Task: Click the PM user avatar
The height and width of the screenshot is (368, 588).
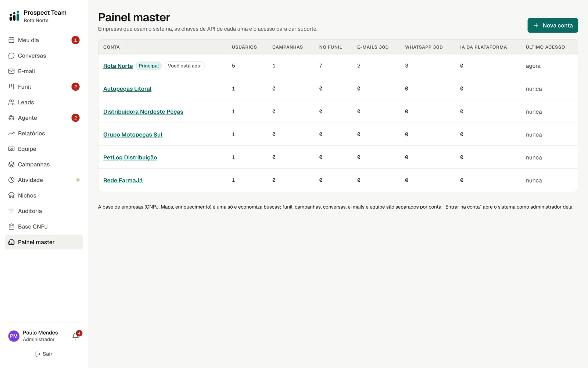Action: (x=14, y=336)
